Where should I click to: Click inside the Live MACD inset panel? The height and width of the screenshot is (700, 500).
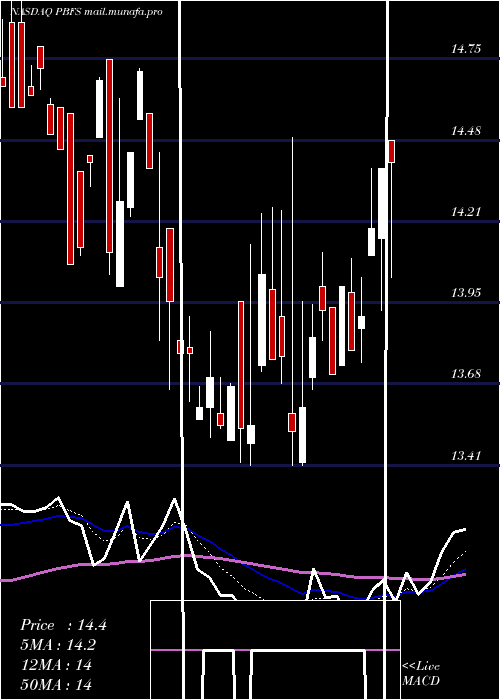(x=275, y=650)
